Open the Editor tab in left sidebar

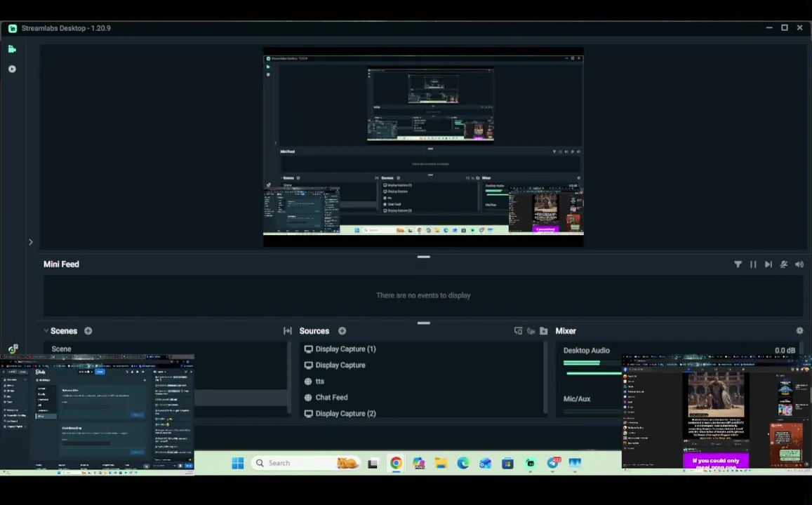tap(12, 48)
